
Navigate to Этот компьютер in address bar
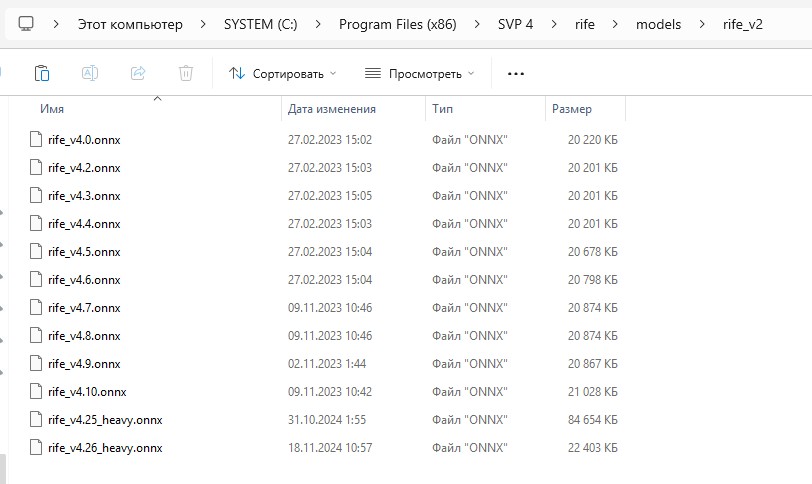[x=130, y=24]
